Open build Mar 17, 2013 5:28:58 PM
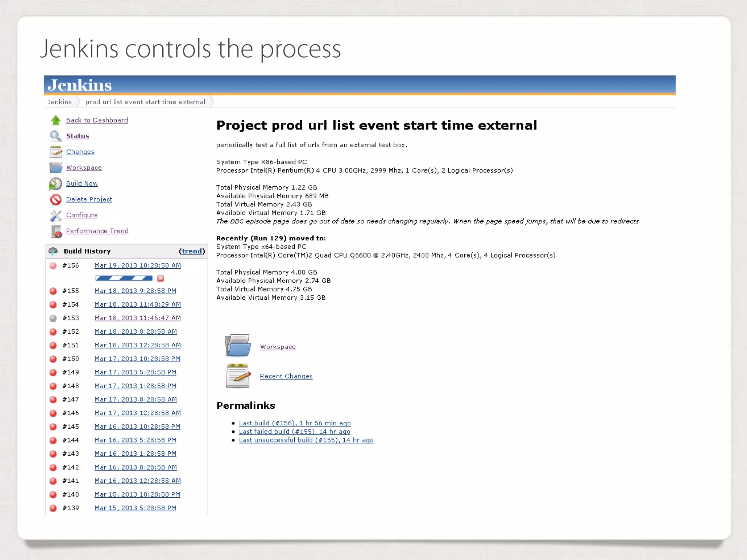 (x=135, y=372)
